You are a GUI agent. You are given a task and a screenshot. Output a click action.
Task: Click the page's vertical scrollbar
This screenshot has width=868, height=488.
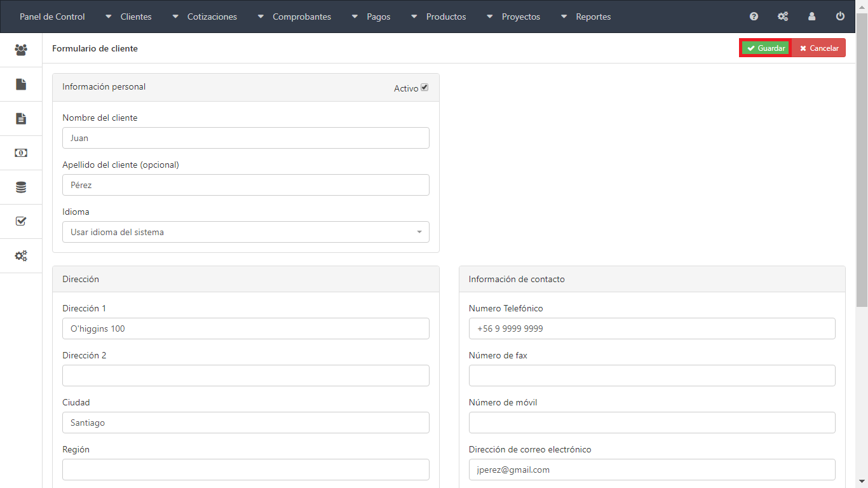pos(862,191)
